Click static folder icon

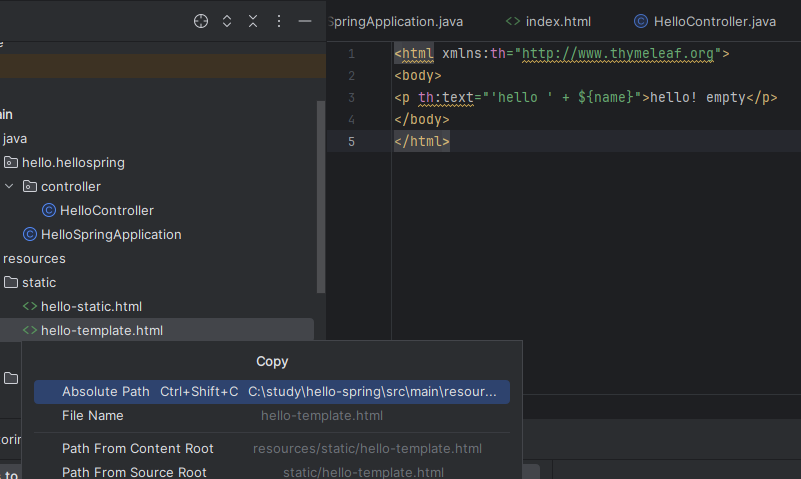point(11,282)
